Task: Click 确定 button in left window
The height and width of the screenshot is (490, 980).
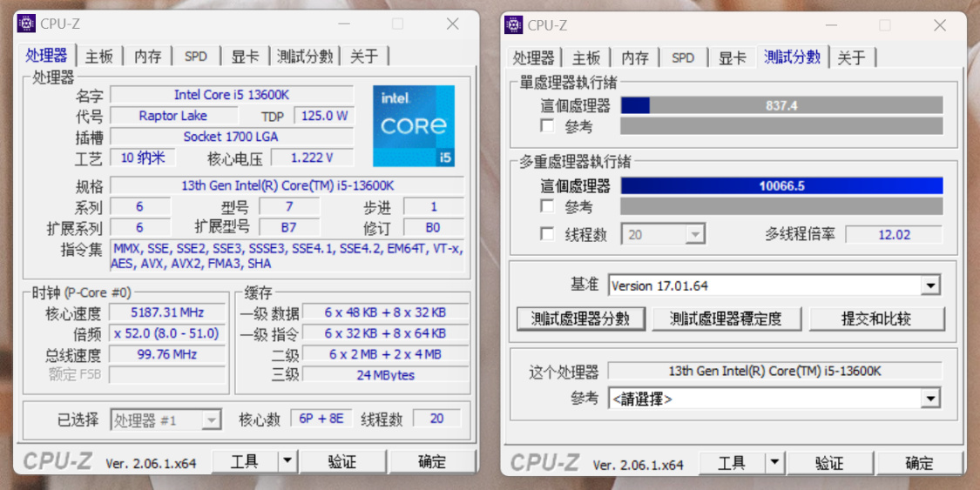Action: [x=432, y=461]
